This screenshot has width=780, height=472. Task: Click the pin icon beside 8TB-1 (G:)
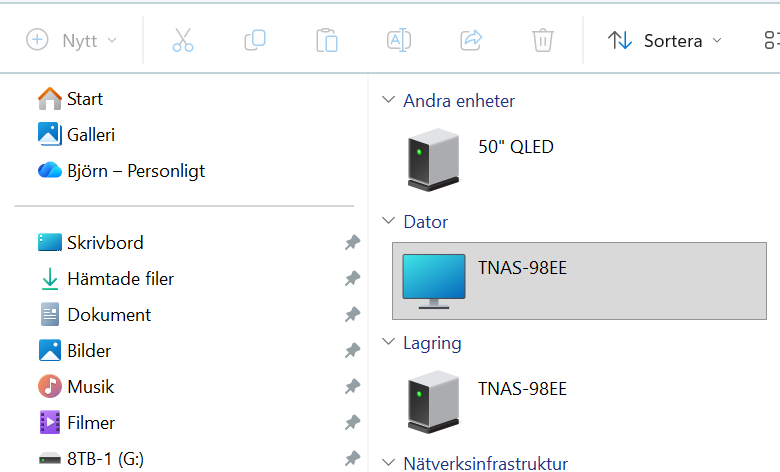[352, 459]
